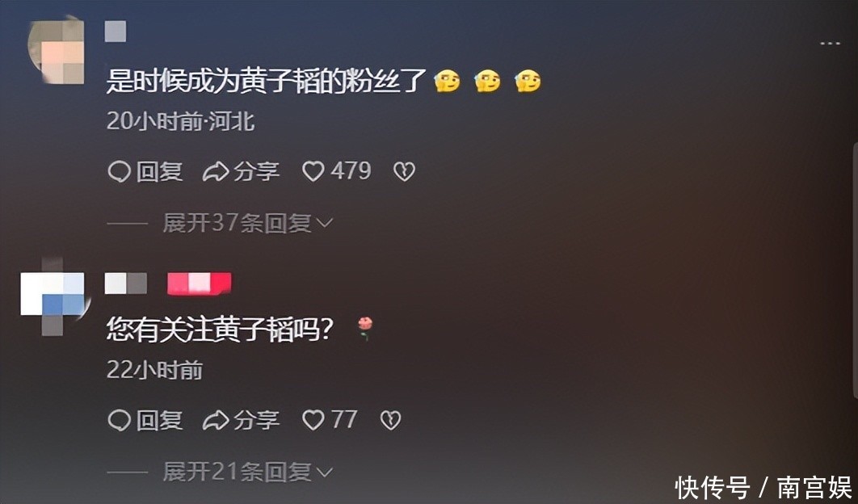The image size is (858, 504).
Task: Click the speech-bubble icon under the first comment
Action: (x=119, y=172)
